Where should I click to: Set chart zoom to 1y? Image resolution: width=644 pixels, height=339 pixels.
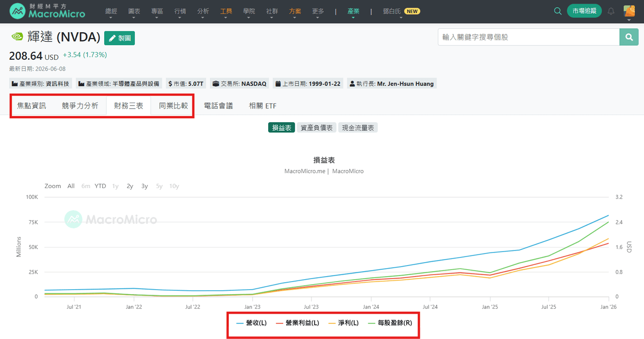(115, 186)
